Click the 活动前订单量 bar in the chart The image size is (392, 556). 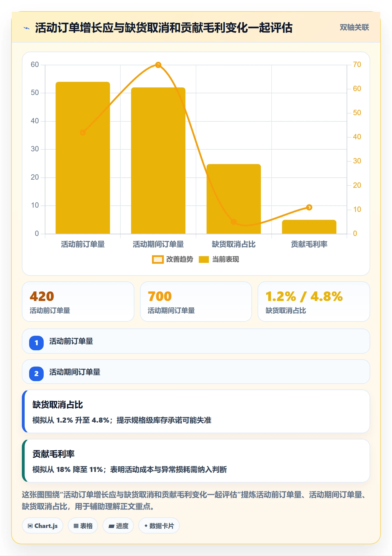point(83,158)
